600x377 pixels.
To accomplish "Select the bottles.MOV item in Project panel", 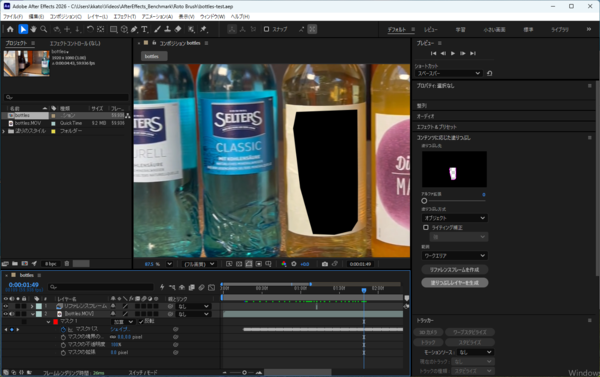I will click(28, 123).
